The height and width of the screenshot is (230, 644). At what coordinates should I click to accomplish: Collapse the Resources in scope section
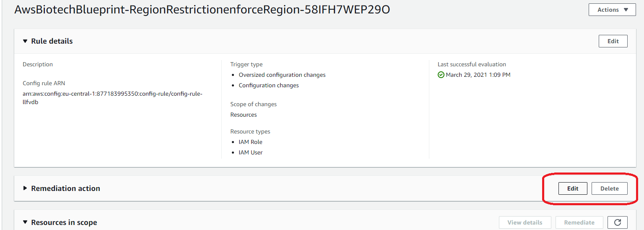coord(26,222)
